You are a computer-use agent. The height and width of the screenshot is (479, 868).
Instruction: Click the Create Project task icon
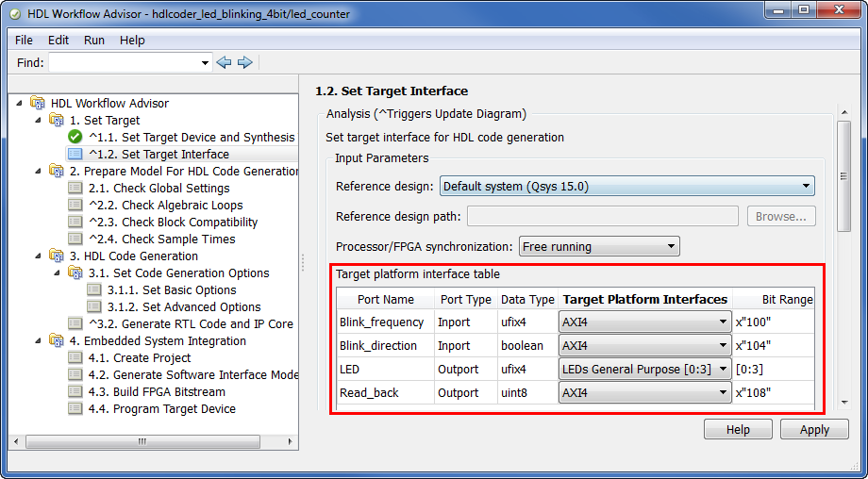click(75, 357)
